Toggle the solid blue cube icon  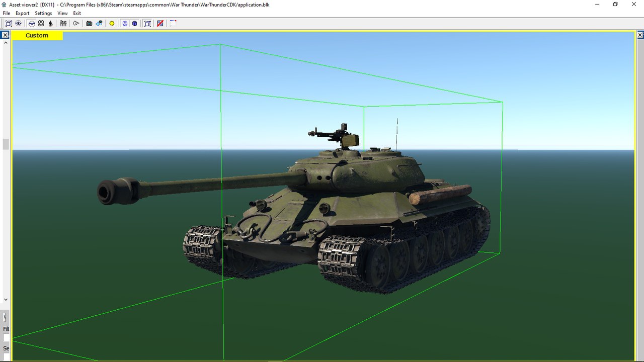tap(135, 23)
